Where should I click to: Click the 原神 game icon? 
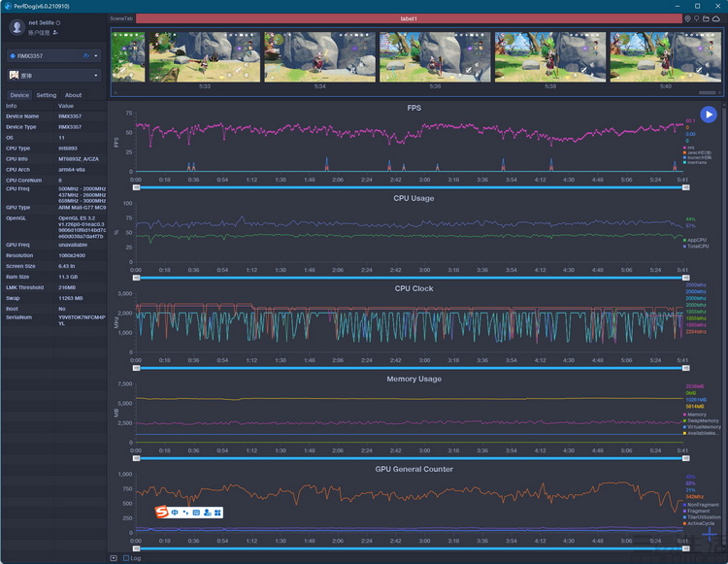[14, 75]
